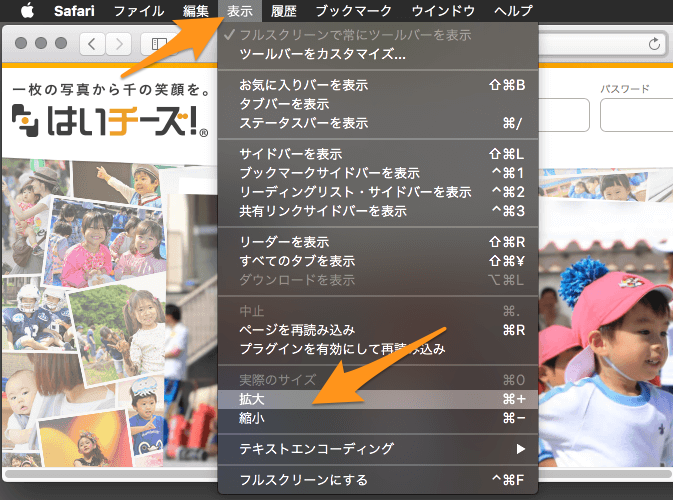Image resolution: width=673 pixels, height=500 pixels.
Task: Open the ウインドウ menu
Action: coord(443,10)
